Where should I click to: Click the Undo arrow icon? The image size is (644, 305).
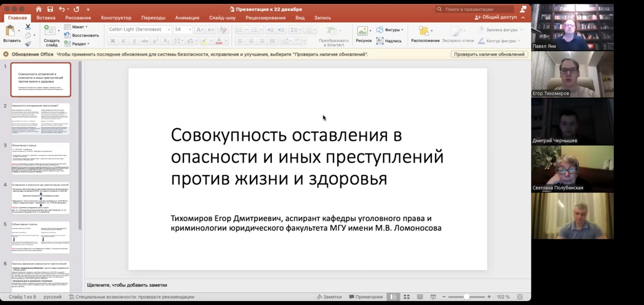[62, 9]
